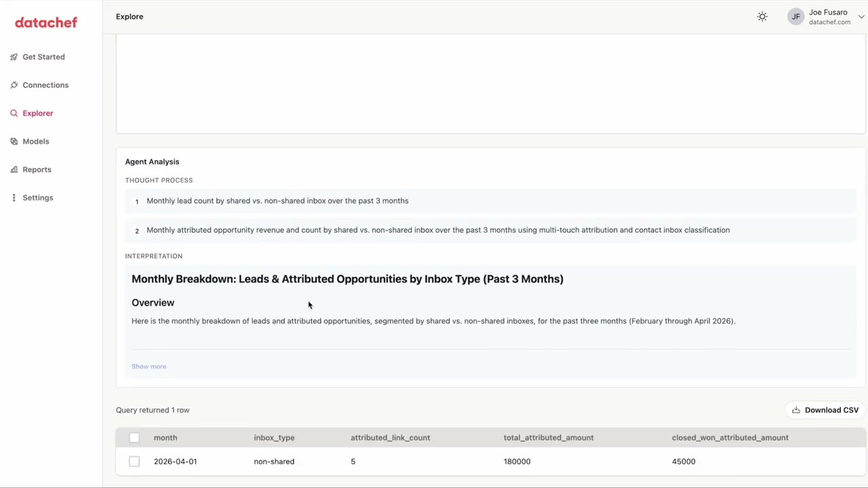This screenshot has height=488, width=868.
Task: Click Show more under interpretation
Action: [x=149, y=367]
